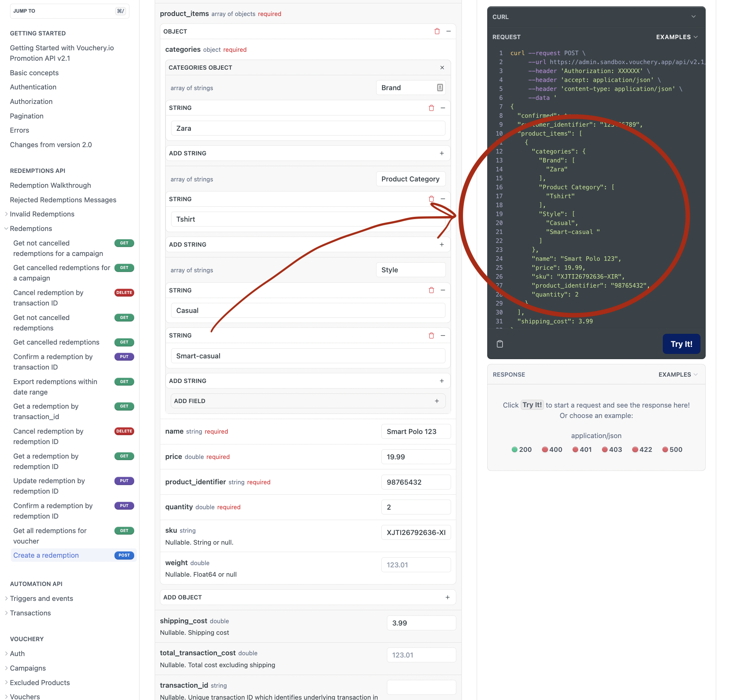This screenshot has height=700, width=734.
Task: Collapse the product_items OBJECT with the minus icon
Action: click(448, 31)
